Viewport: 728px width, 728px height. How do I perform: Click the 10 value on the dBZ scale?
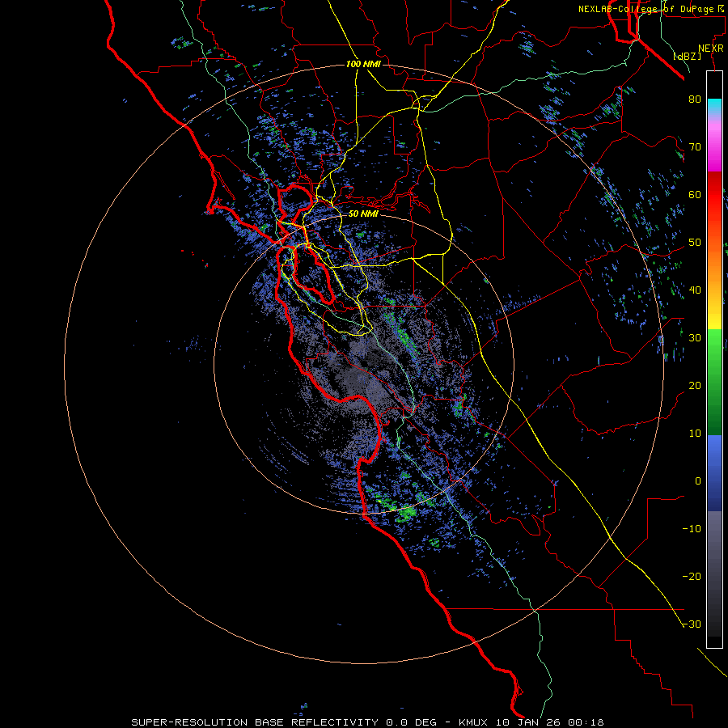695,434
